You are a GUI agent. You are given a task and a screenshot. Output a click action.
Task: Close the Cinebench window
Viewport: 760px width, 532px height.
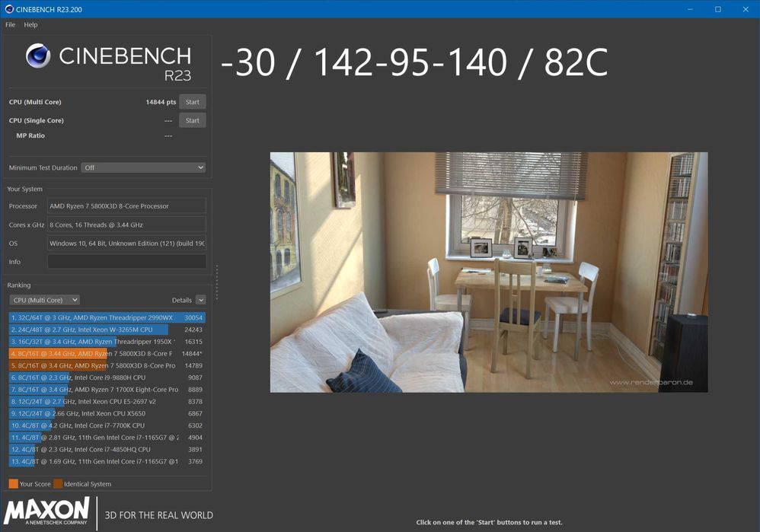[746, 9]
